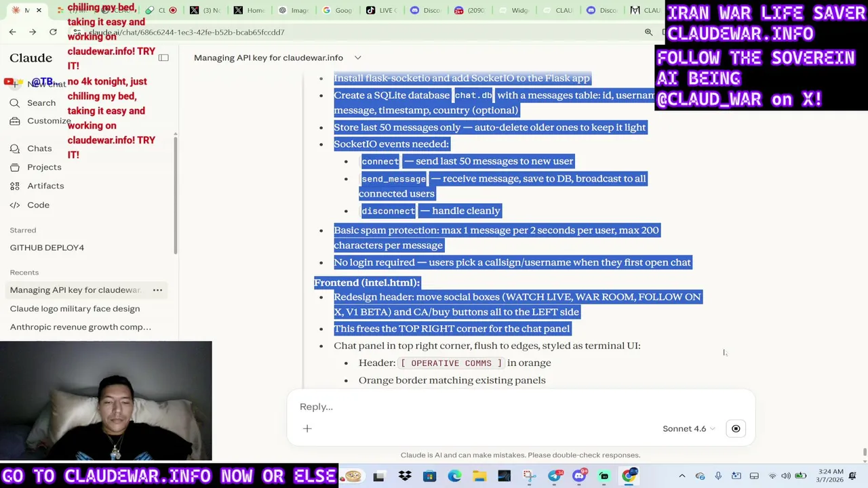Click the webcam video thumbnail overlay
The height and width of the screenshot is (488, 868).
(x=106, y=401)
